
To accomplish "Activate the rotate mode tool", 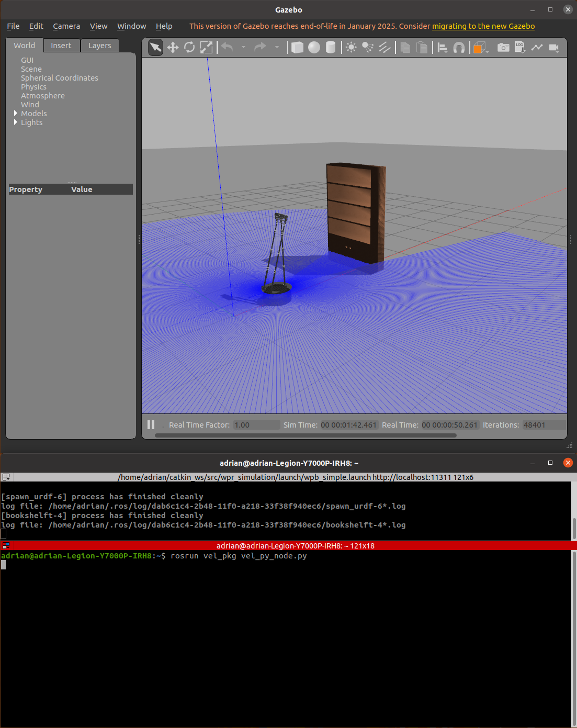I will click(189, 48).
